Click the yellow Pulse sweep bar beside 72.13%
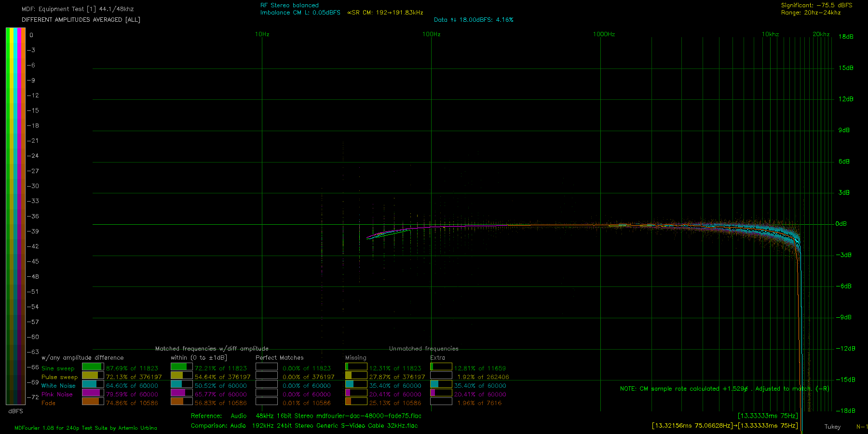This screenshot has height=434, width=868. (93, 376)
